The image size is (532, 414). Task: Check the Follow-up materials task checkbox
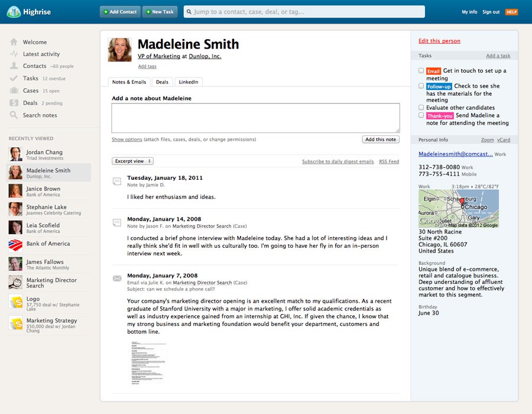tap(421, 86)
